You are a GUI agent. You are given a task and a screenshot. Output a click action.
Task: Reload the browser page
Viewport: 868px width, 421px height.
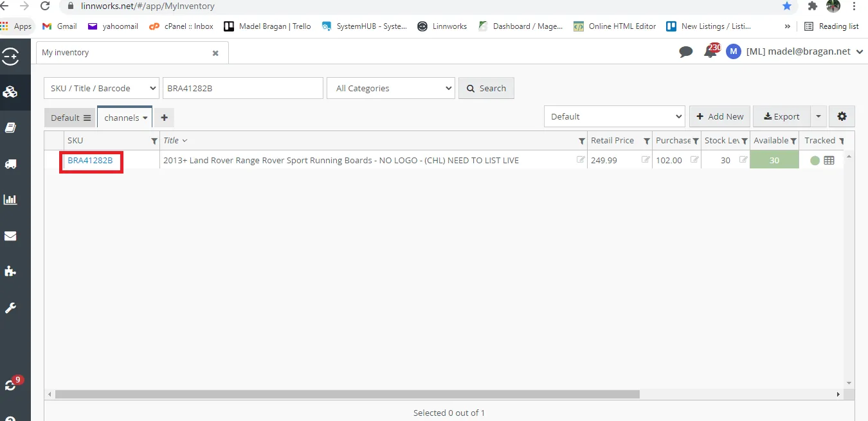click(45, 6)
